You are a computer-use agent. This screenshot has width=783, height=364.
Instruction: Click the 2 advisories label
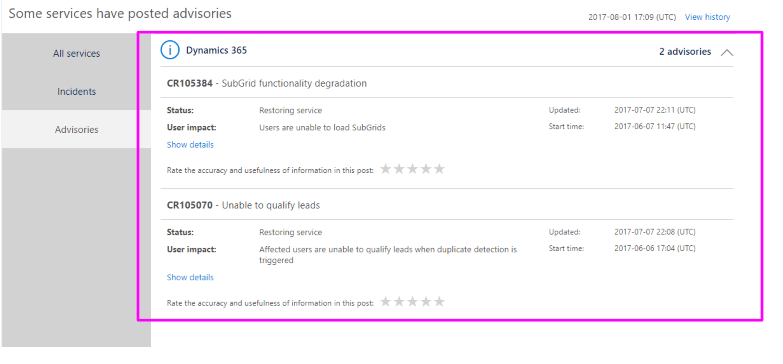click(685, 51)
